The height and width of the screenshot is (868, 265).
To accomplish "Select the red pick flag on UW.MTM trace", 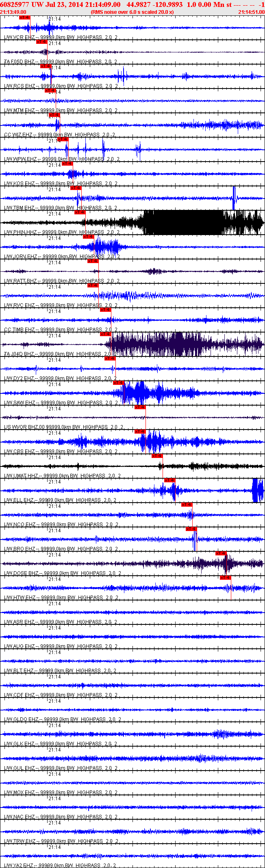I will tap(50, 91).
